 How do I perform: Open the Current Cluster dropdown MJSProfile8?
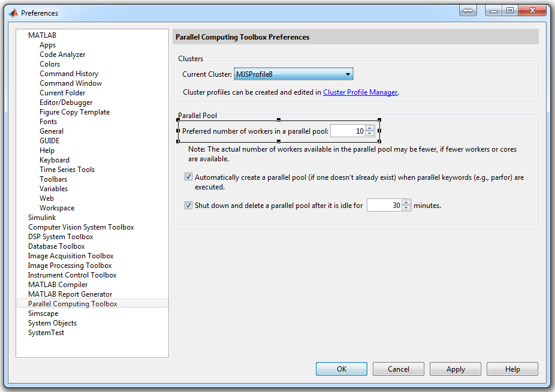pos(294,74)
